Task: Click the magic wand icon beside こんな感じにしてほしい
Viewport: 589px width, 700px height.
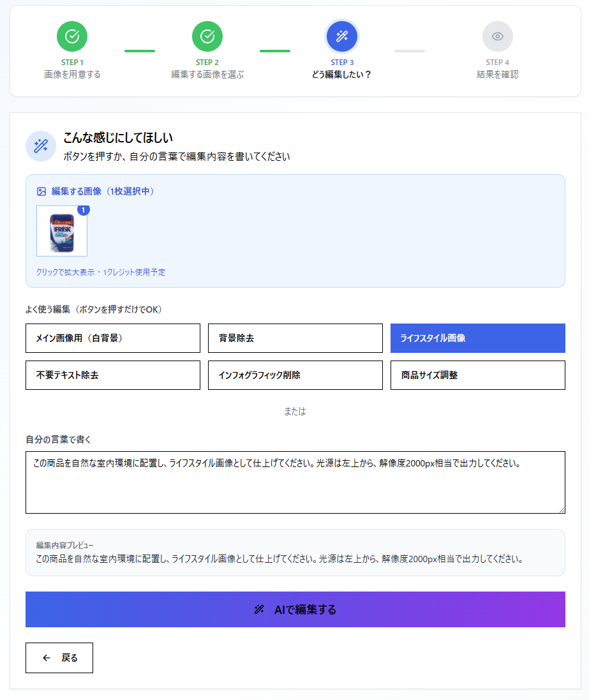Action: (41, 146)
